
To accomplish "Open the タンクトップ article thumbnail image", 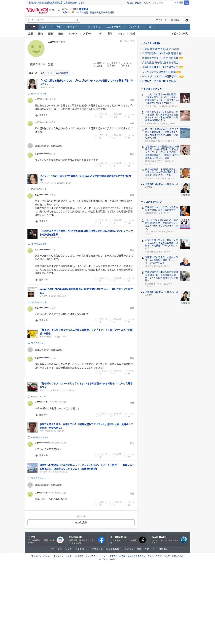I will (32, 84).
